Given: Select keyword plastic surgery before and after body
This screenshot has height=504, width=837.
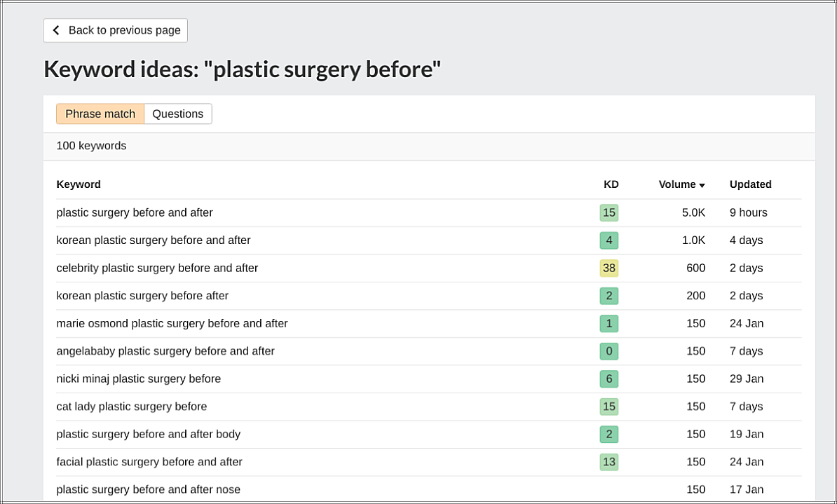Looking at the screenshot, I should click(x=148, y=434).
